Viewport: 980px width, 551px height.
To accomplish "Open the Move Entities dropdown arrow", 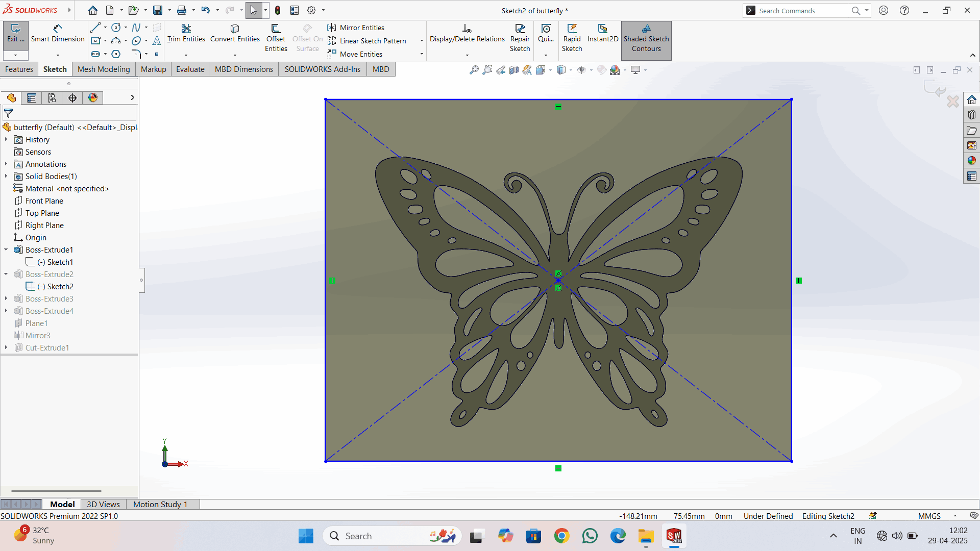I will click(x=422, y=54).
